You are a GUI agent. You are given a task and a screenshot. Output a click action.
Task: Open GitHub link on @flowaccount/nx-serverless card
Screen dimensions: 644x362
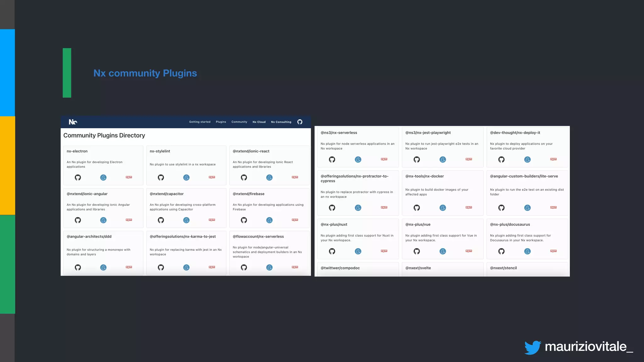tap(244, 267)
